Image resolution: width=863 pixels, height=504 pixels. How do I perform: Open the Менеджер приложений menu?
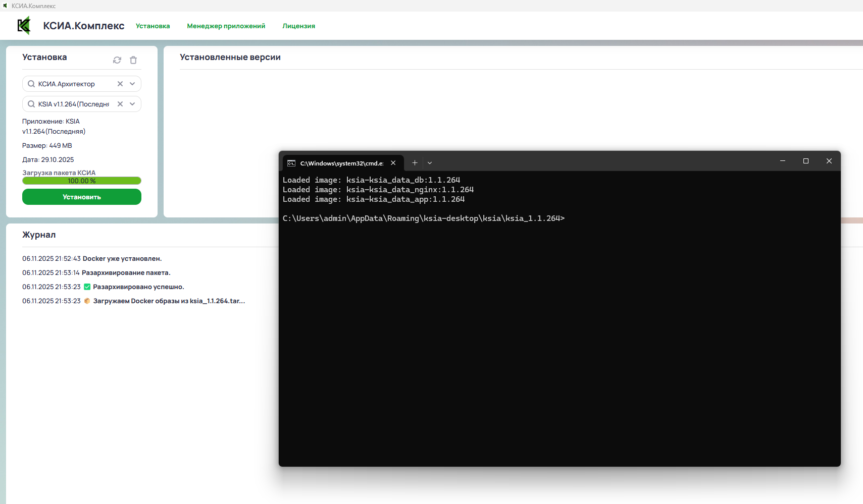tap(226, 26)
